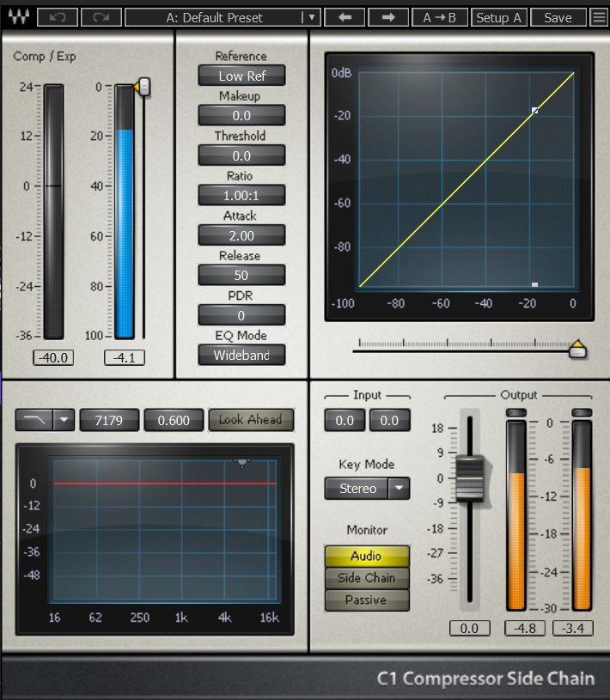Click the Ratio 1.00:1 field
Viewport: 610px width, 700px height.
[x=241, y=195]
